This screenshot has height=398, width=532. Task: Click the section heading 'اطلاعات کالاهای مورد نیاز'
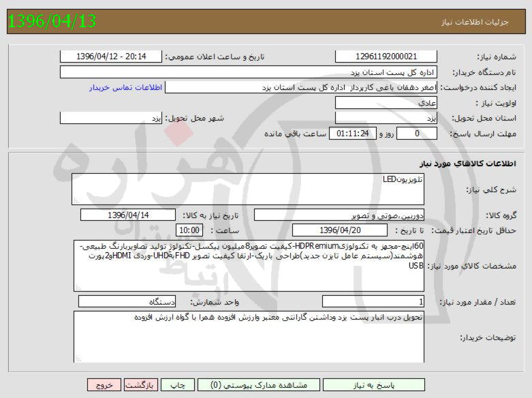pos(467,164)
